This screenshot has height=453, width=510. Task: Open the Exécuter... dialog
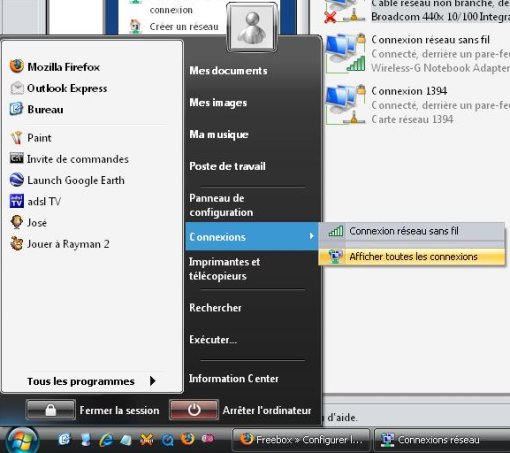pos(213,340)
